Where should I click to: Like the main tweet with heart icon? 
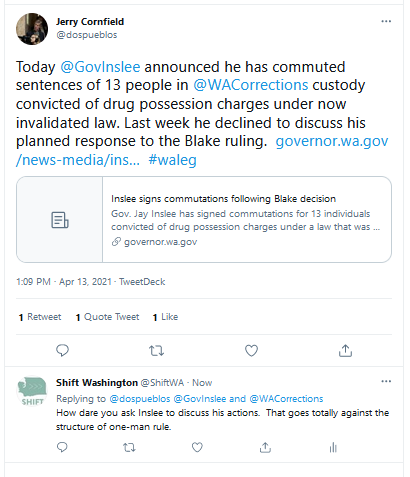(x=251, y=350)
